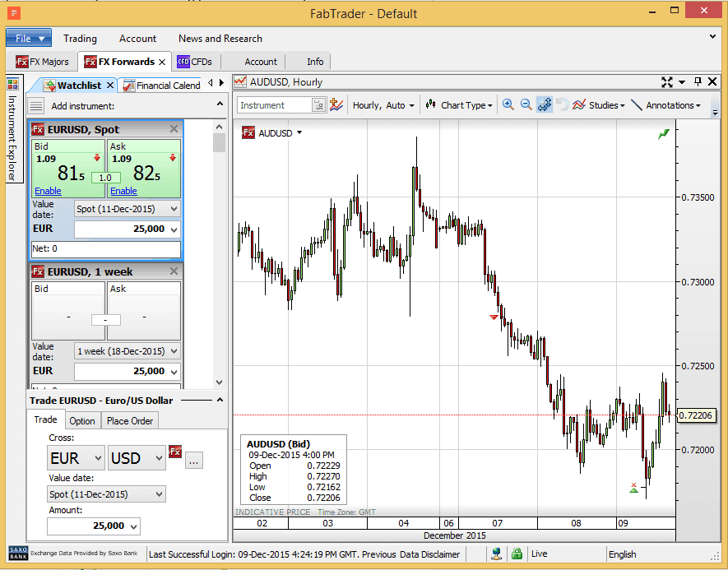Screen dimensions: 728x570
Task: Click the zoom in magnifier icon
Action: 508,105
